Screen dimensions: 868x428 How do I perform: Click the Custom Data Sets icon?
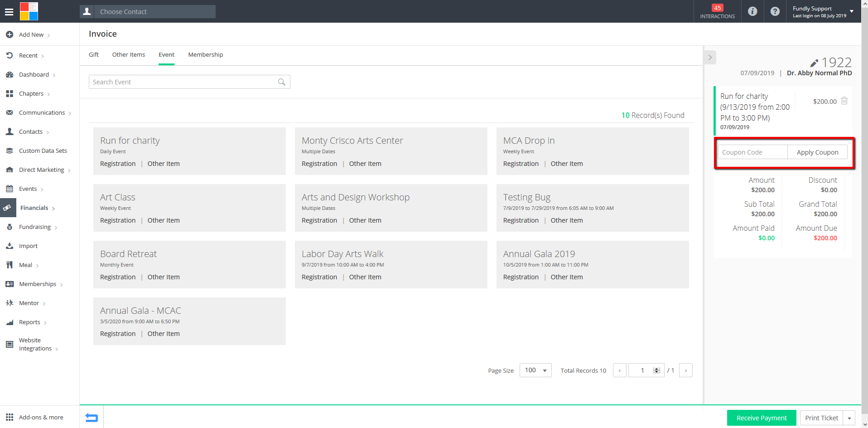[x=10, y=151]
